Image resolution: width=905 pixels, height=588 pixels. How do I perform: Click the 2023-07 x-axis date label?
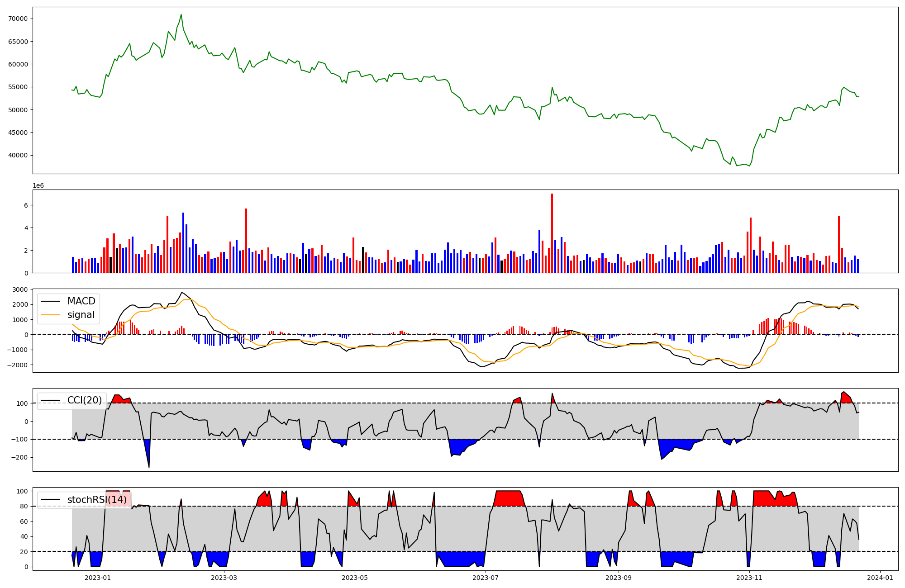click(x=486, y=578)
